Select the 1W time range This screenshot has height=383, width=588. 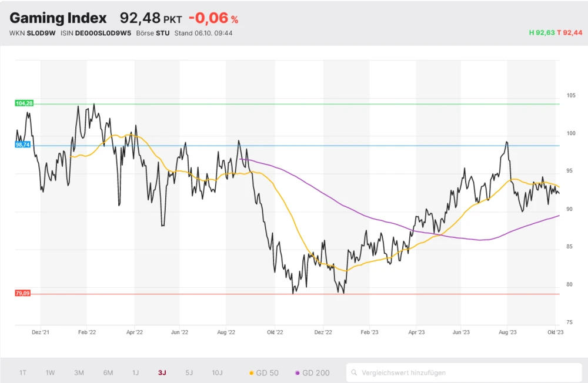51,372
